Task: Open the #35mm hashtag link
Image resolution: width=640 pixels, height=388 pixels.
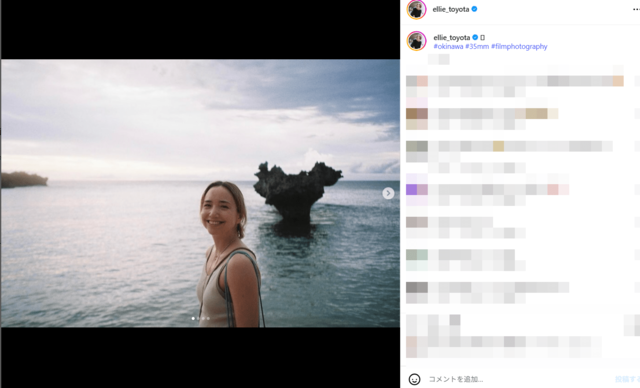Action: (477, 47)
